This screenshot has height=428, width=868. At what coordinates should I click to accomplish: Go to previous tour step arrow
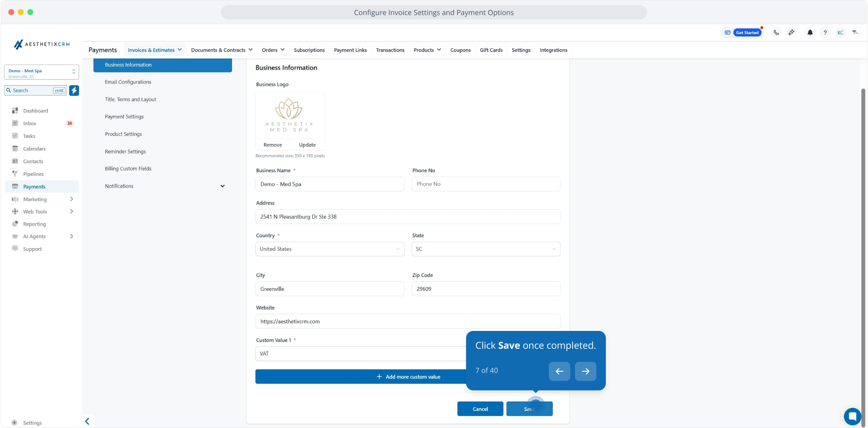coord(559,371)
